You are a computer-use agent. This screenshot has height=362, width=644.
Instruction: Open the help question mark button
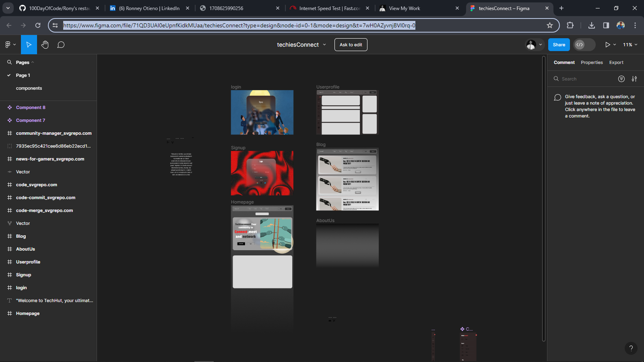[631, 348]
